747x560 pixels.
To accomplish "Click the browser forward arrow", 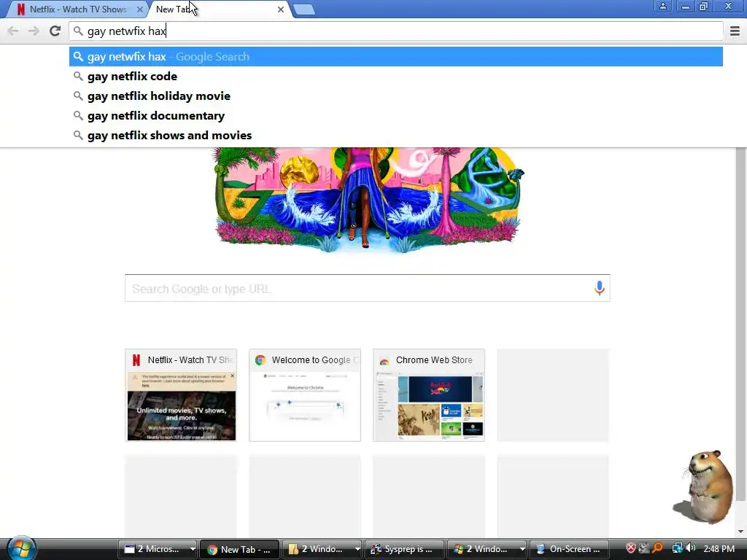I will click(34, 31).
